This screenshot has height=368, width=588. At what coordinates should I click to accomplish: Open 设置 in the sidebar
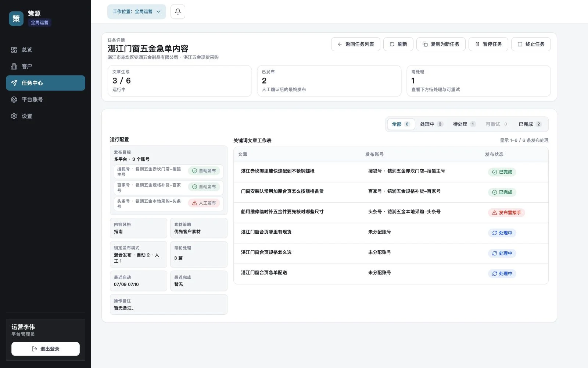tap(46, 116)
